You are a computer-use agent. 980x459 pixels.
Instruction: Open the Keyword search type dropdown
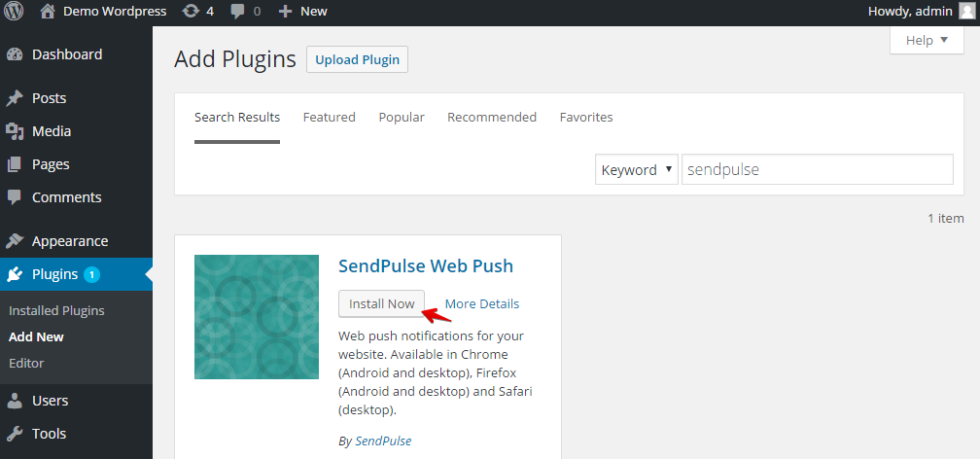636,169
